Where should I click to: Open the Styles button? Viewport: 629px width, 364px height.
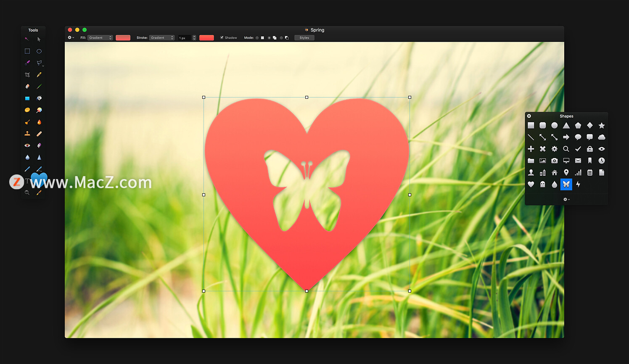304,38
